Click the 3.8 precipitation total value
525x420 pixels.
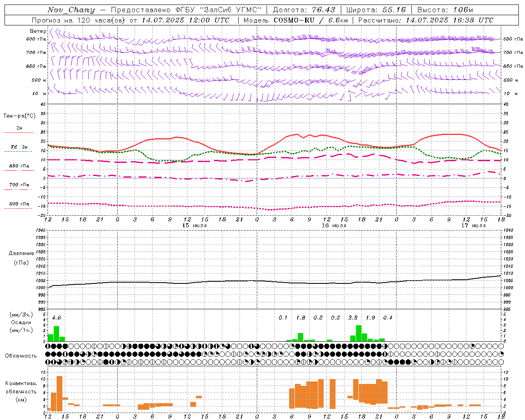pos(353,317)
